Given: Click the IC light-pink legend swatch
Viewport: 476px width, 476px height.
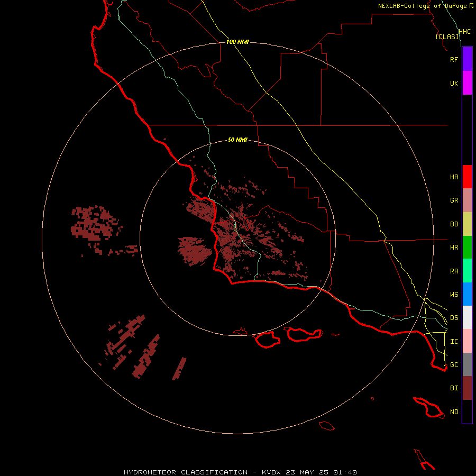Looking at the screenshot, I should (x=467, y=341).
